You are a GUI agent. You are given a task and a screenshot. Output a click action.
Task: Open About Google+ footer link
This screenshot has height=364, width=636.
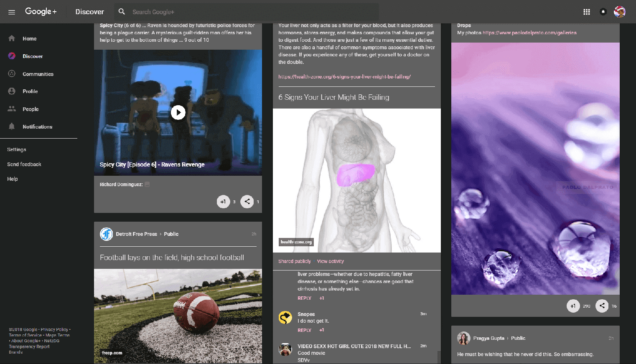point(26,341)
